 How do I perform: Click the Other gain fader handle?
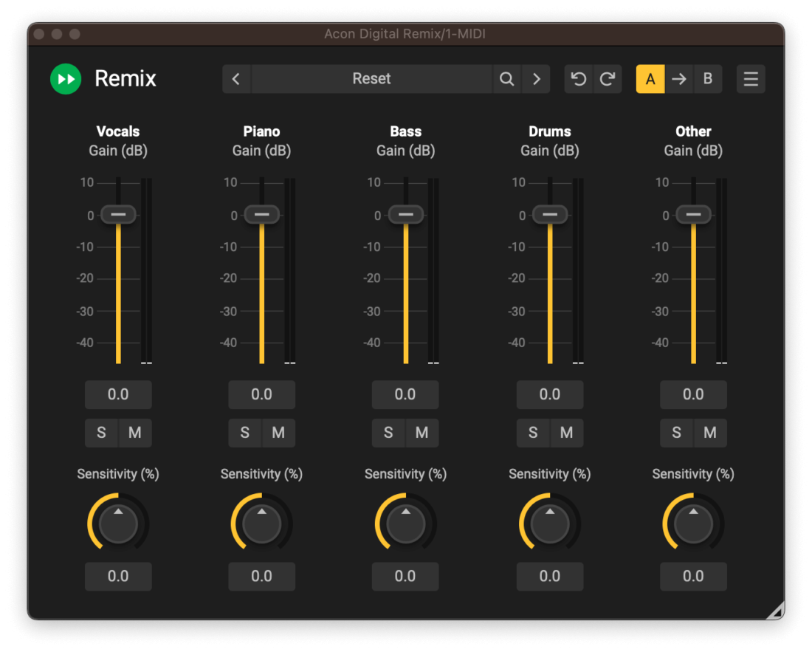(x=693, y=214)
